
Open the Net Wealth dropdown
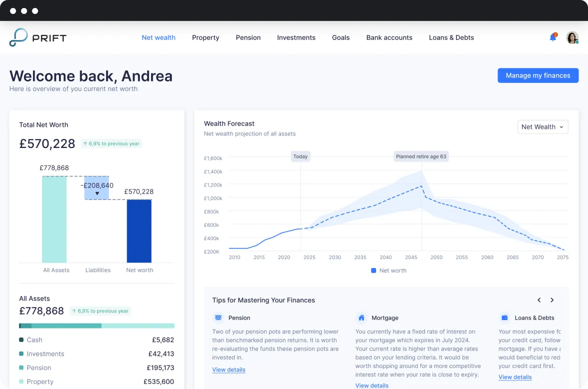[x=542, y=127]
